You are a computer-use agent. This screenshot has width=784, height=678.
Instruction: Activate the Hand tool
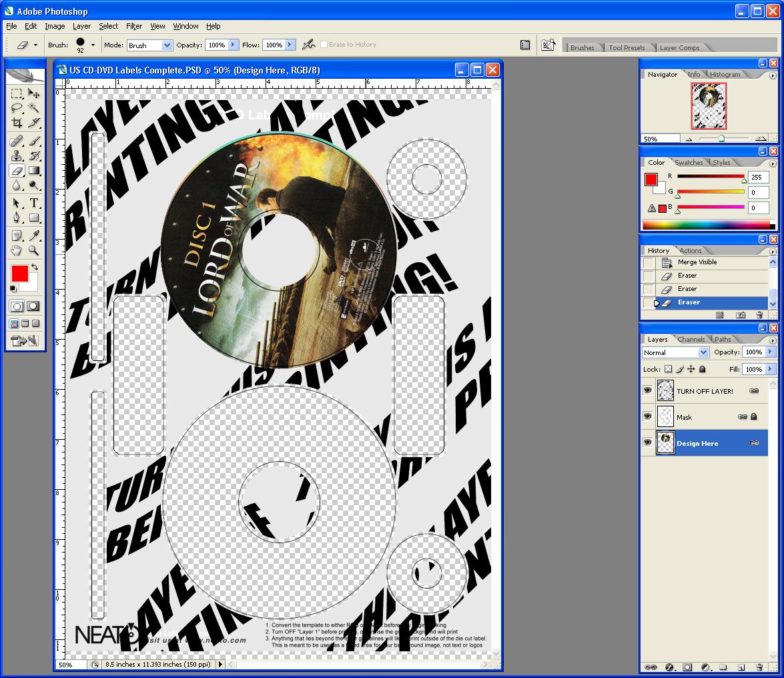click(x=17, y=250)
